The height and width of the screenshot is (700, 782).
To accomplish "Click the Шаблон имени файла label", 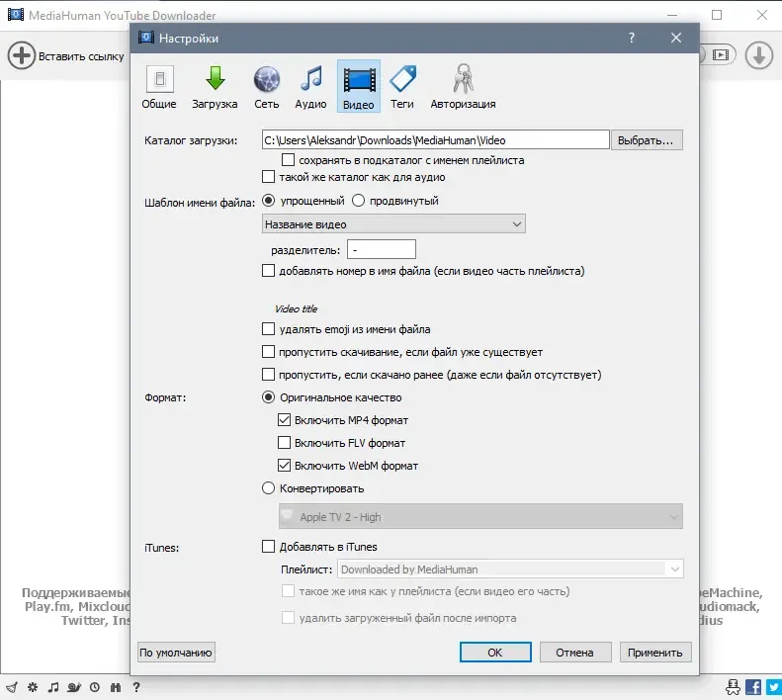I will (200, 203).
